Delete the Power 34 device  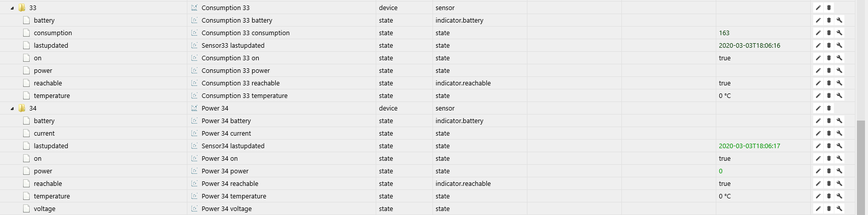pyautogui.click(x=829, y=108)
